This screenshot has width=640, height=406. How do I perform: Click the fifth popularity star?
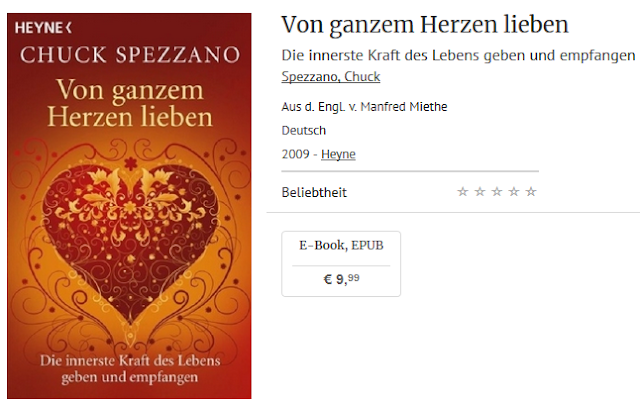531,191
